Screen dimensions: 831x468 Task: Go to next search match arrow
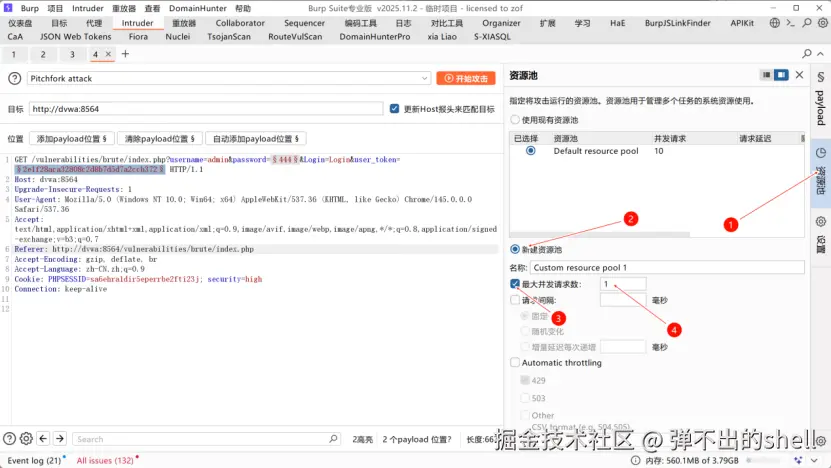[60, 439]
